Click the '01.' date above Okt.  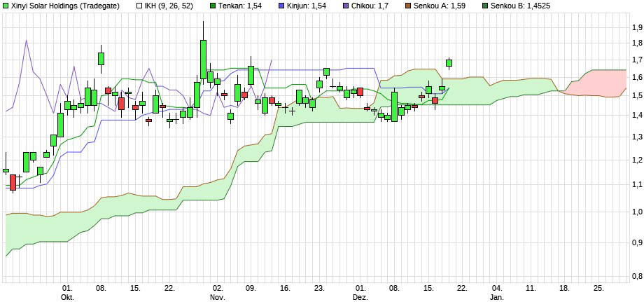point(67,289)
